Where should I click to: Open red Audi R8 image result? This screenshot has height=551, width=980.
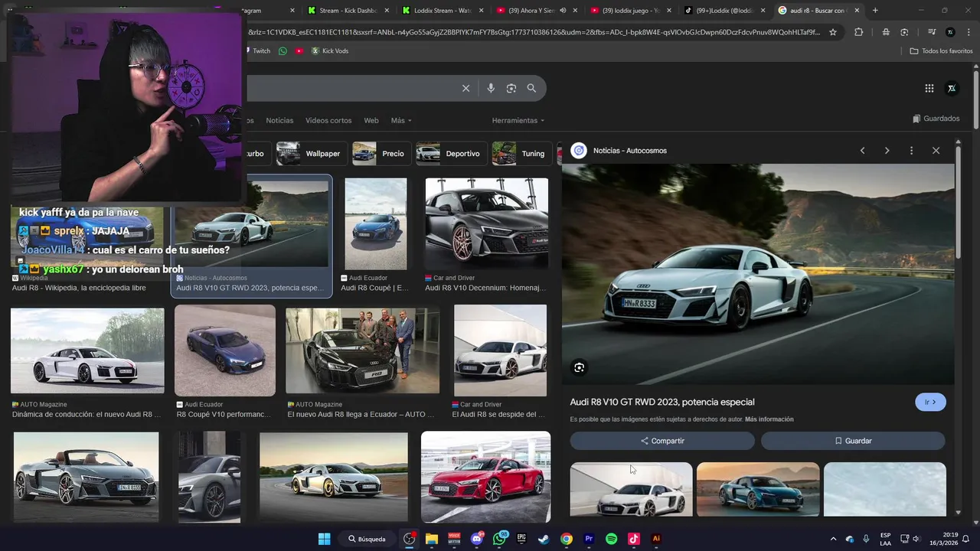click(485, 477)
